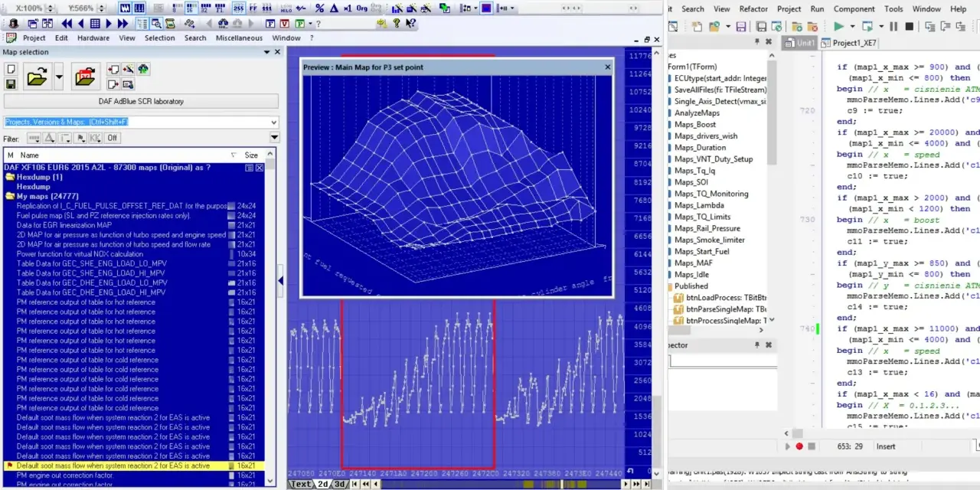Select the Maps_Rail_Pressure procedure entry
This screenshot has width=980, height=490.
pyautogui.click(x=707, y=228)
